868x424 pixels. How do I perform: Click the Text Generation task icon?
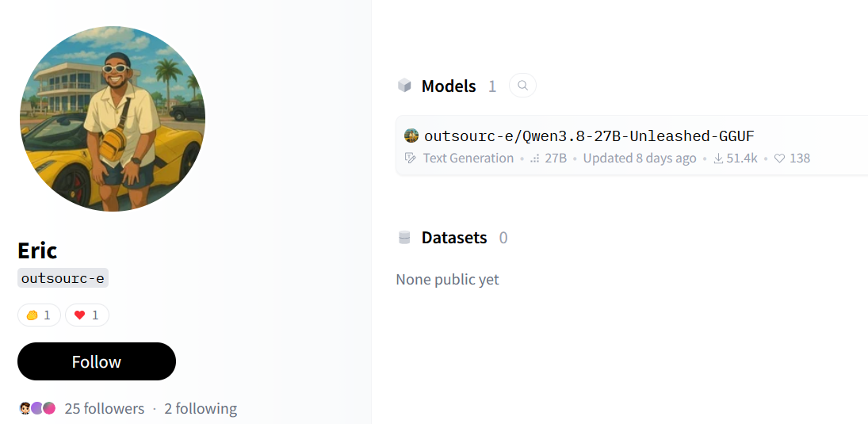410,159
